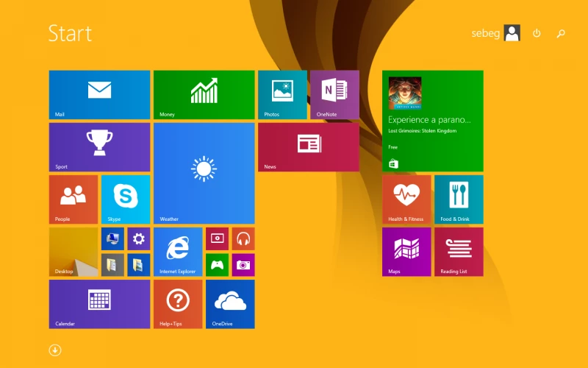Viewport: 588px width, 368px height.
Task: Open the Documents folder tile
Action: tap(112, 265)
